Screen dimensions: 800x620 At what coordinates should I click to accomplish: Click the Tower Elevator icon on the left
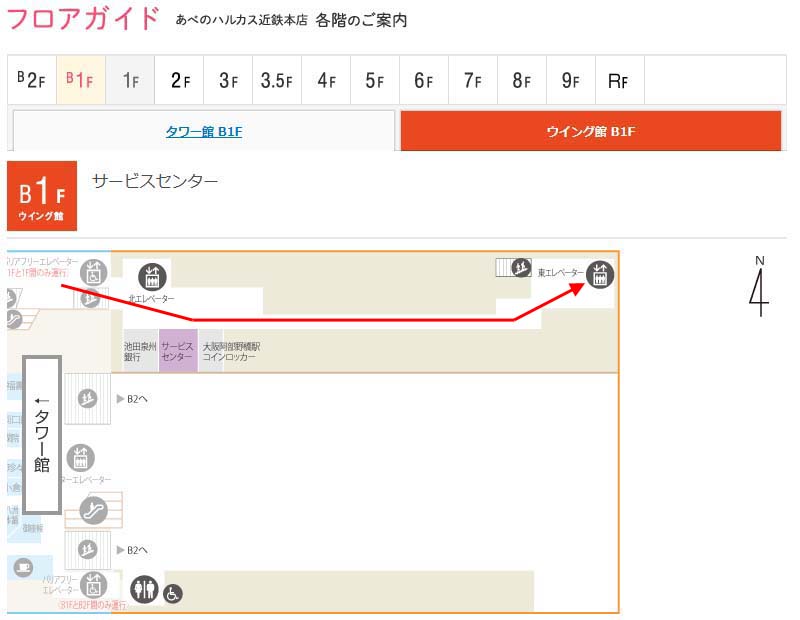click(x=81, y=459)
